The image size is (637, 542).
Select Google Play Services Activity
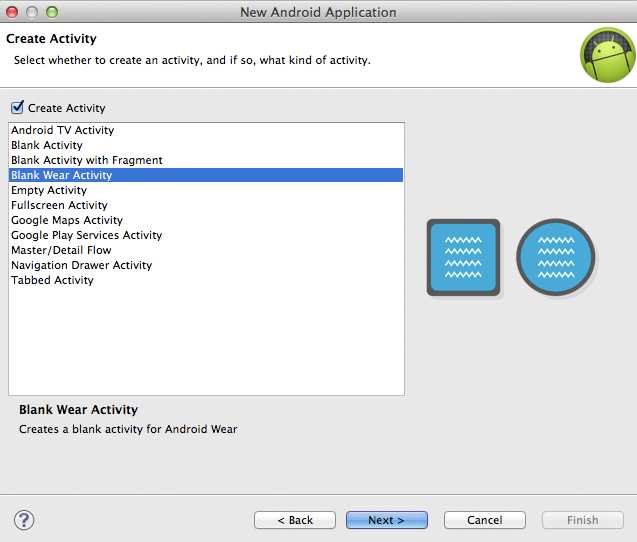pos(206,235)
